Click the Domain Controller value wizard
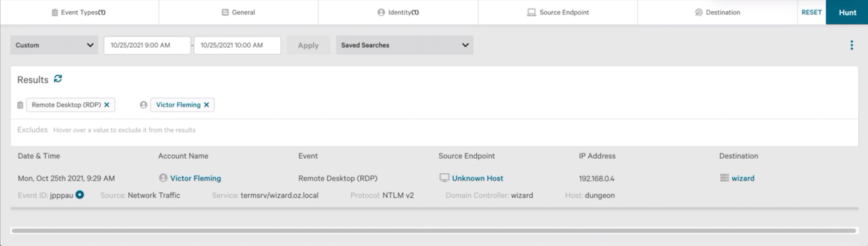 point(522,196)
